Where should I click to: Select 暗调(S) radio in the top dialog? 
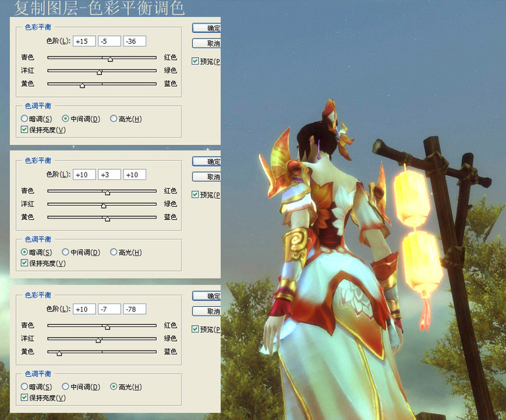click(x=24, y=119)
